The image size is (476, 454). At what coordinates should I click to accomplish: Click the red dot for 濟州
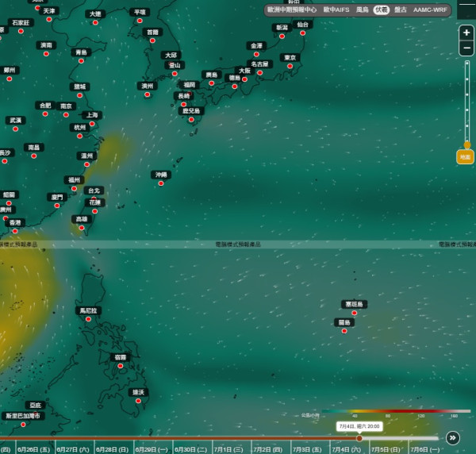pos(148,94)
